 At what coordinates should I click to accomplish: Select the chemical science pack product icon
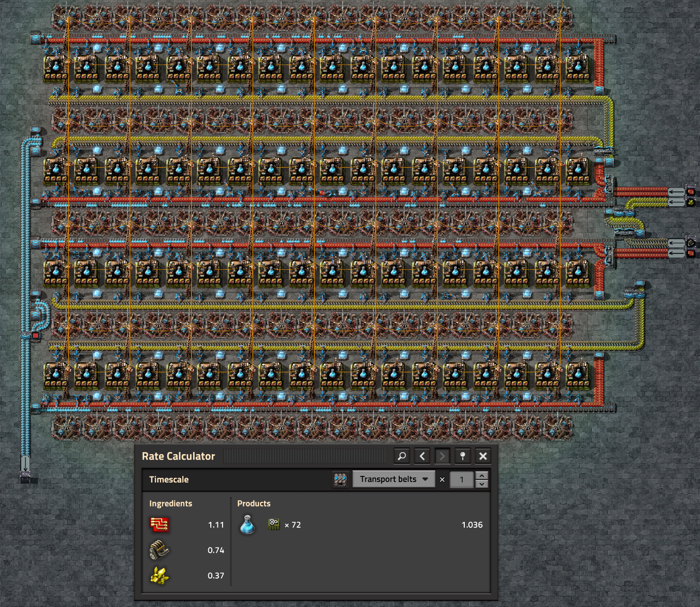point(247,525)
